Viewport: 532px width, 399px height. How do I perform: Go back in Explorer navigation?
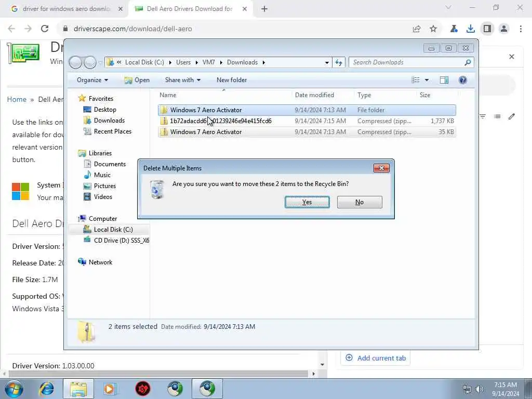(75, 62)
